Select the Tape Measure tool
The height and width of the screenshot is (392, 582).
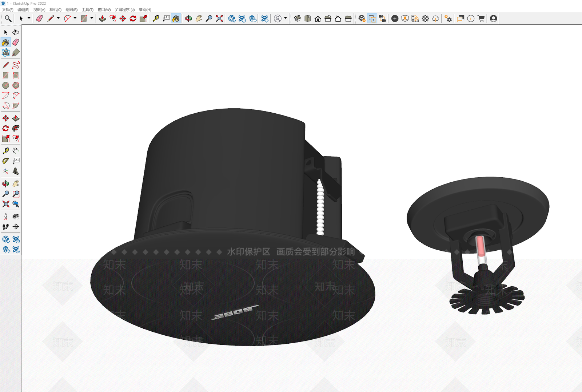click(156, 19)
